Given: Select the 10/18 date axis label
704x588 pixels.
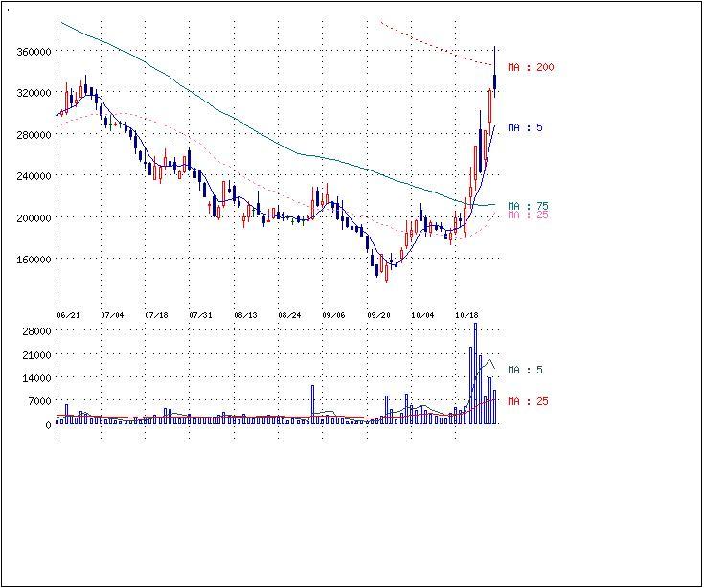Looking at the screenshot, I should (466, 314).
